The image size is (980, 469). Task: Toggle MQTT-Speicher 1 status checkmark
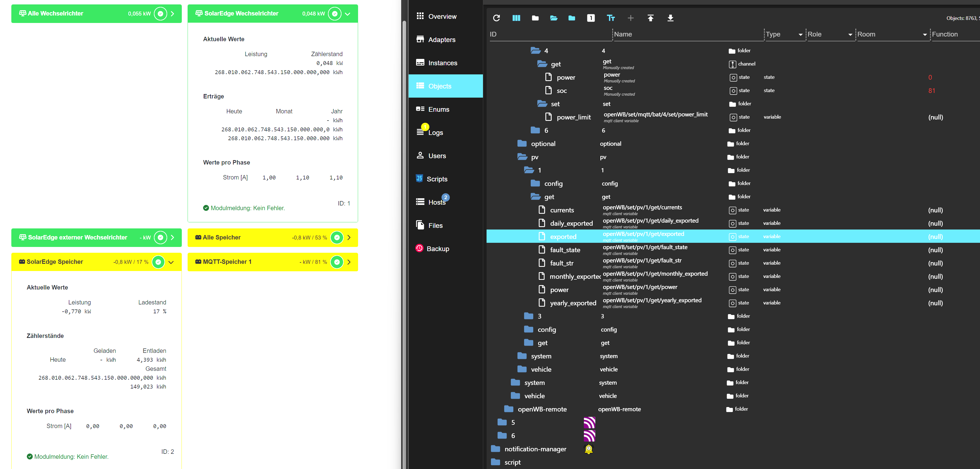pyautogui.click(x=337, y=262)
